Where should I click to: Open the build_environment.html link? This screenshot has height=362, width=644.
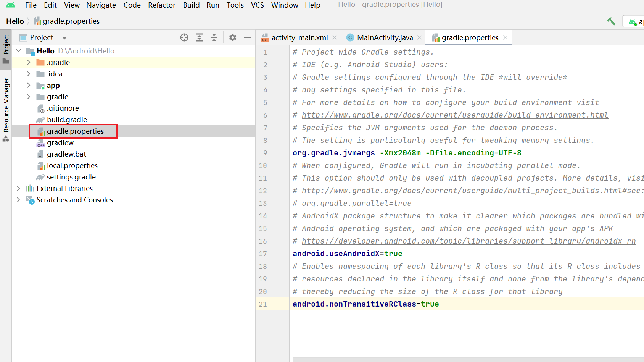click(x=455, y=115)
